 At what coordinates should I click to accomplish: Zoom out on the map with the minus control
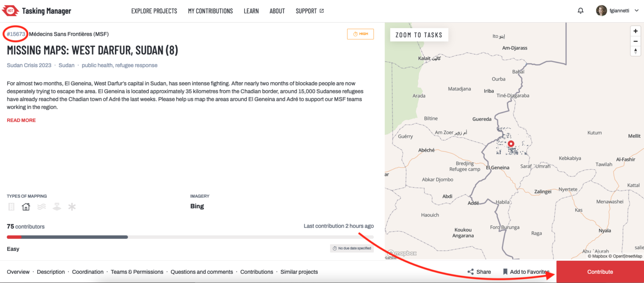click(x=635, y=41)
